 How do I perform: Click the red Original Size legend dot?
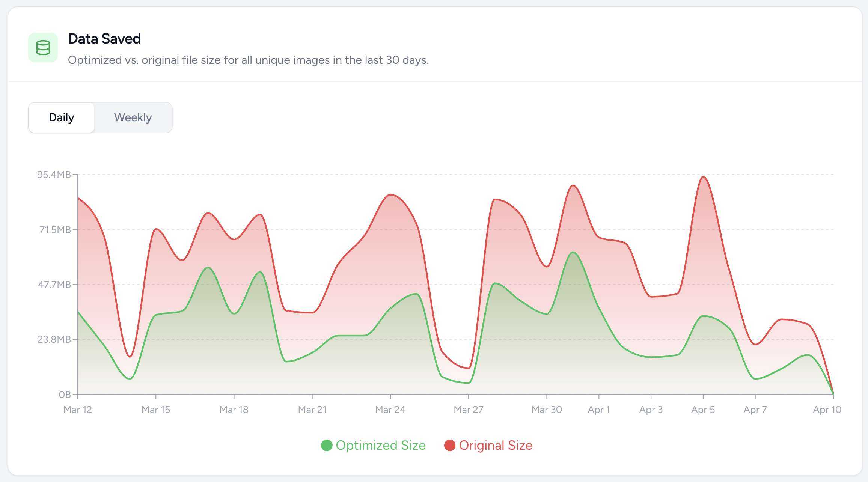coord(449,445)
